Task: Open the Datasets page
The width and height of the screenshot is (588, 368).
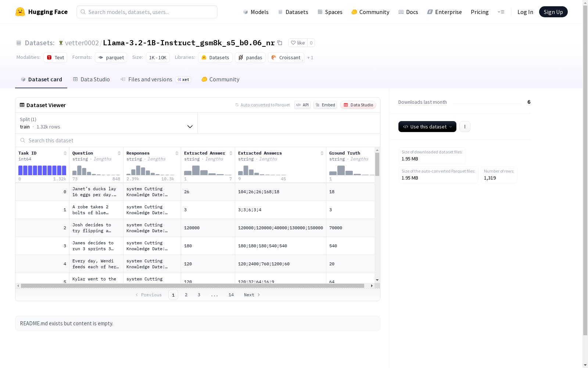Action: (x=293, y=12)
